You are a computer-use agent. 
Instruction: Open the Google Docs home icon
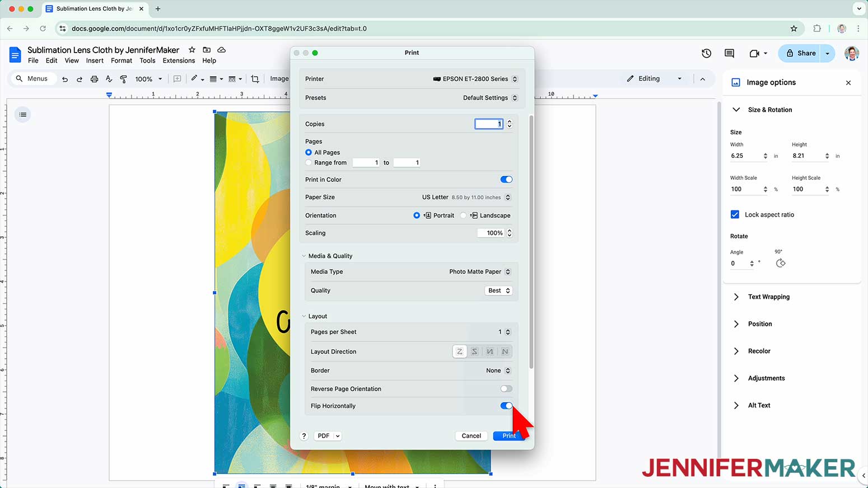pyautogui.click(x=15, y=54)
